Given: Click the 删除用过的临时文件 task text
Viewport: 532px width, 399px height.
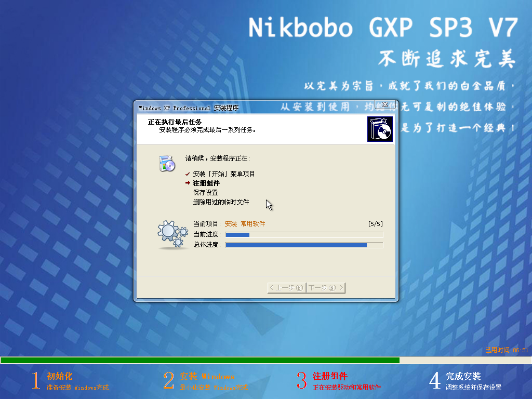Looking at the screenshot, I should pos(221,202).
